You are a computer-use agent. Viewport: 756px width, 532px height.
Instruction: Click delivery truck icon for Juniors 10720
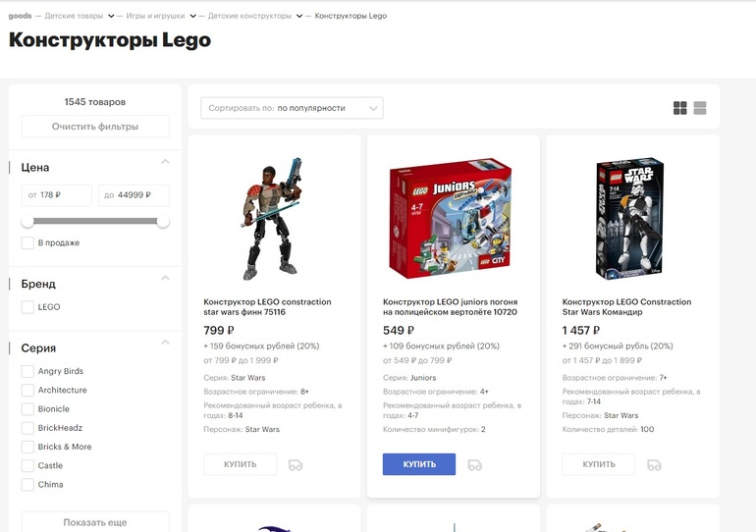tap(475, 465)
